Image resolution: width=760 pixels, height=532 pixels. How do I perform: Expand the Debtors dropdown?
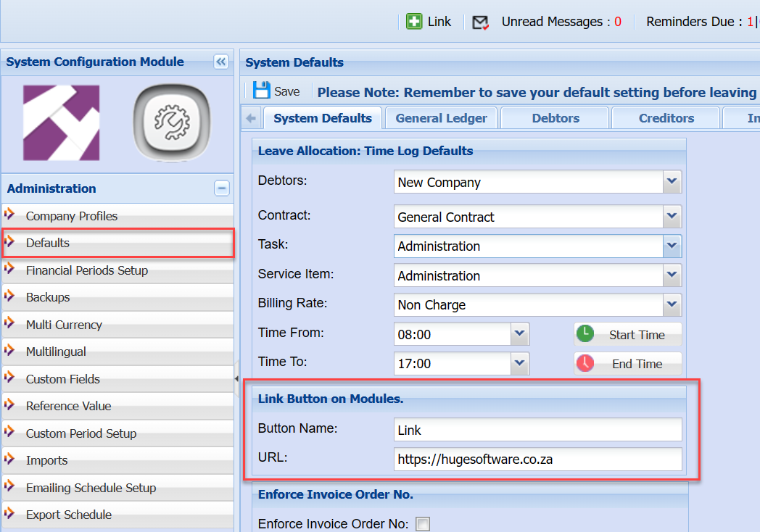[672, 182]
